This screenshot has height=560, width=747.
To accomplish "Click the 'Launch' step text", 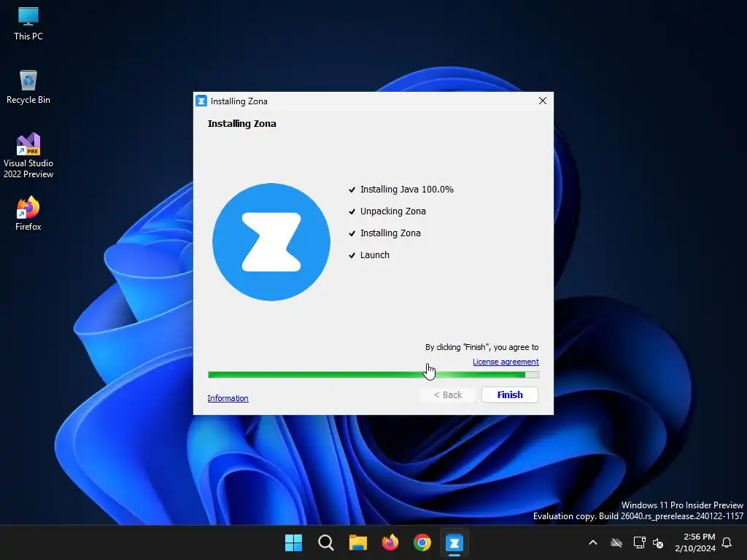I will pos(374,255).
